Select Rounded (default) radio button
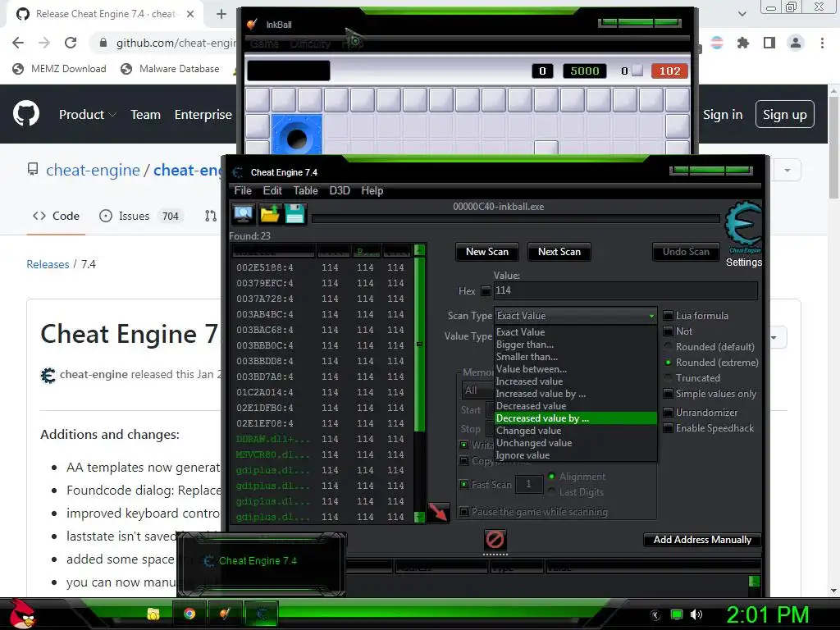This screenshot has height=630, width=840. point(668,347)
